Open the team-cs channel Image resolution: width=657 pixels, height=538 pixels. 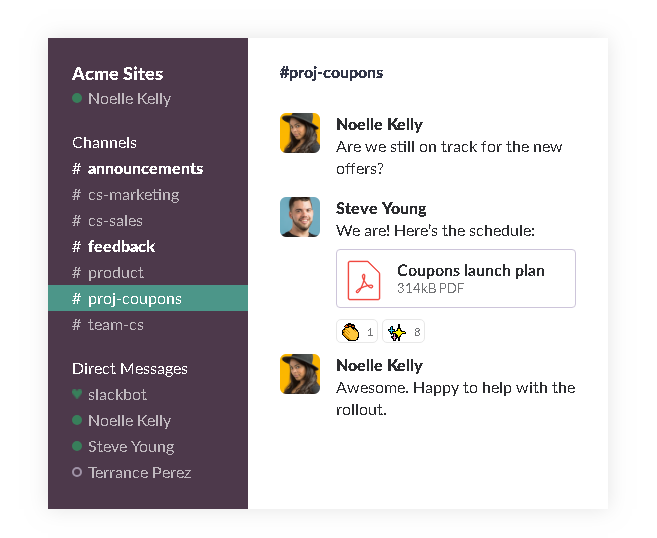point(115,325)
